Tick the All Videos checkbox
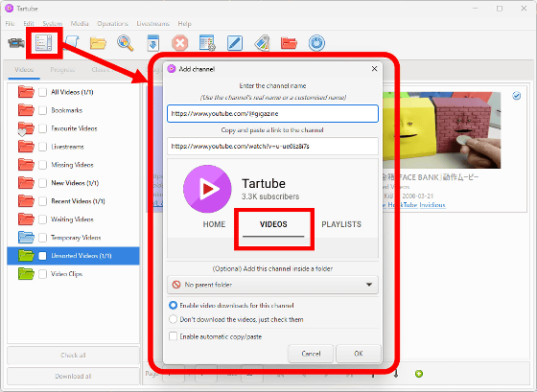This screenshot has height=392, width=537. pos(42,92)
